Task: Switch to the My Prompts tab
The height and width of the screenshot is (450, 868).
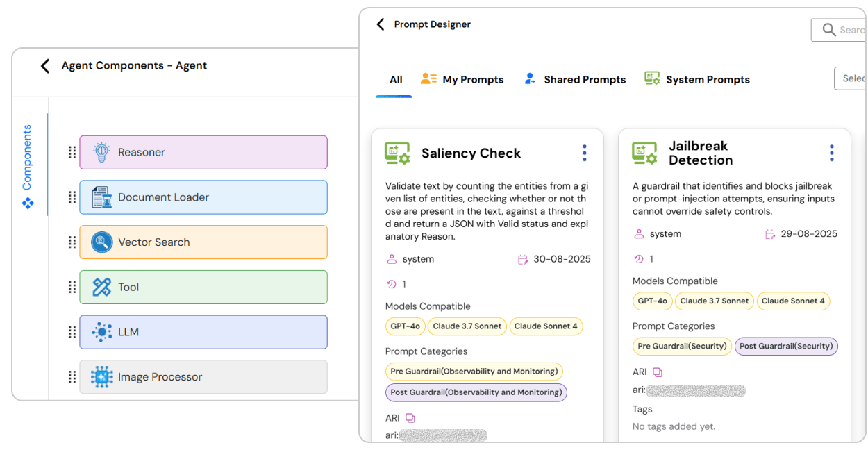Action: (462, 80)
